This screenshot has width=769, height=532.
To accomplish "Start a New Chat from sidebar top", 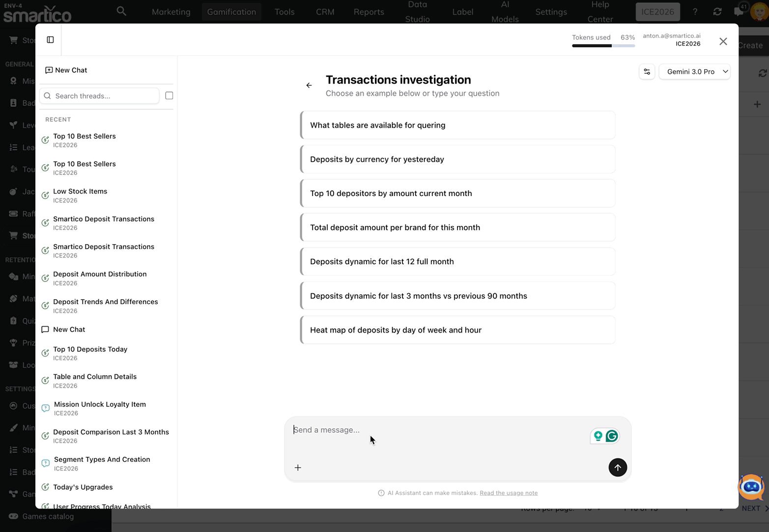I will 66,70.
